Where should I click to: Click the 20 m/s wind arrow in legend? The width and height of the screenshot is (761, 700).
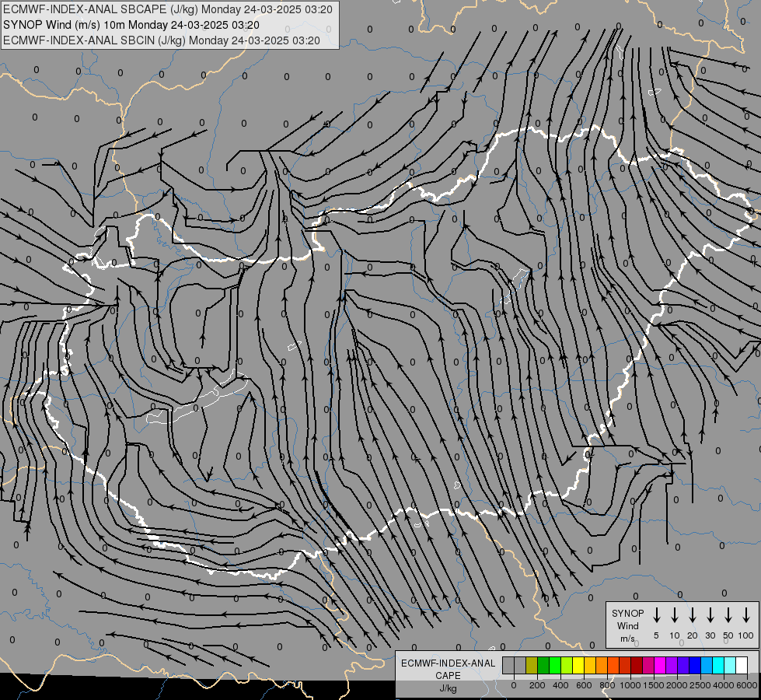692,614
